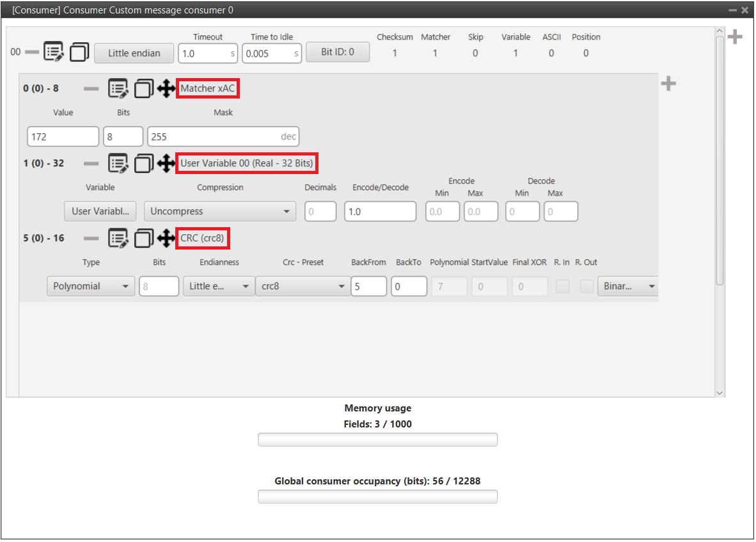This screenshot has width=756, height=542.
Task: Toggle the R. Out checkbox
Action: click(x=587, y=287)
